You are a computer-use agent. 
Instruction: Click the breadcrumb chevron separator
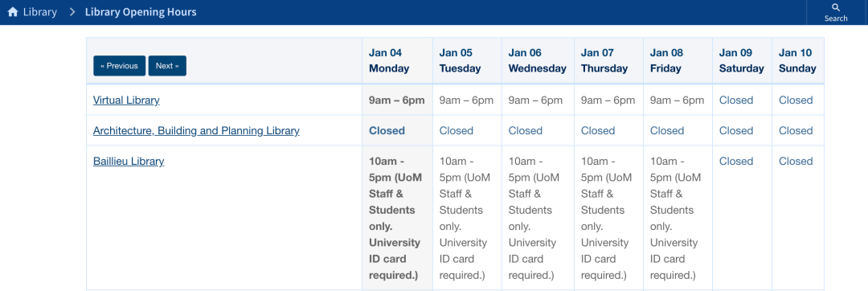(72, 11)
